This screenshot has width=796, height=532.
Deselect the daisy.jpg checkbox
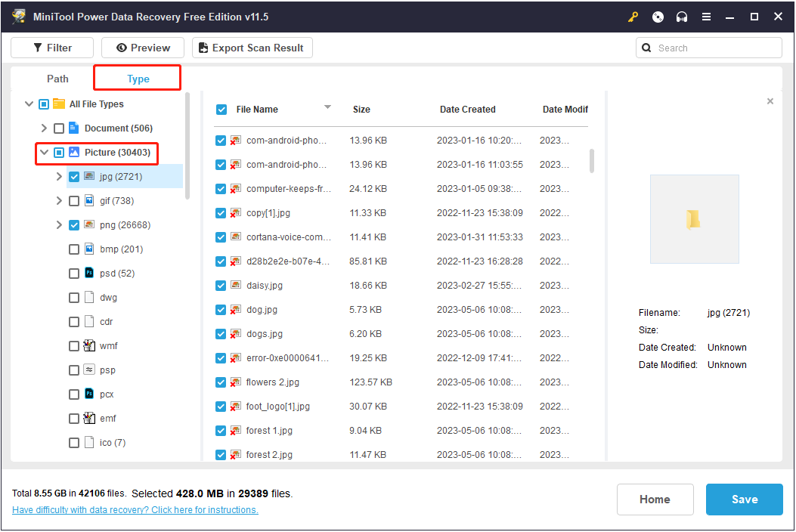tap(221, 285)
